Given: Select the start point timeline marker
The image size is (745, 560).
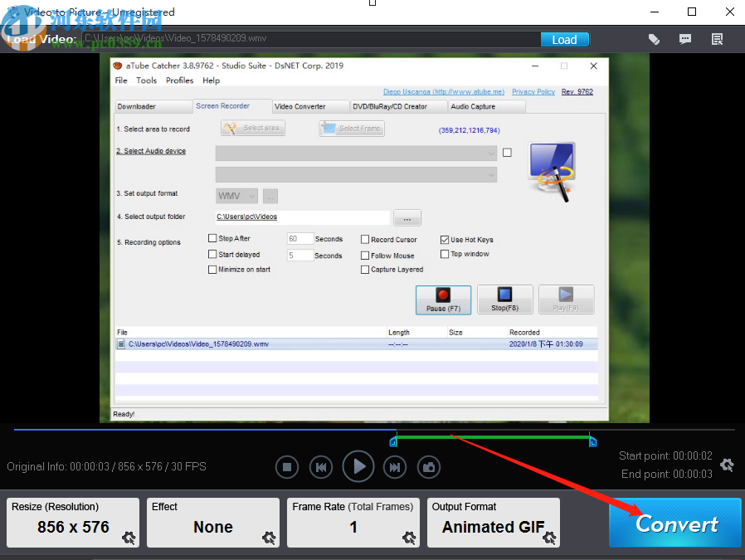Looking at the screenshot, I should pos(393,442).
